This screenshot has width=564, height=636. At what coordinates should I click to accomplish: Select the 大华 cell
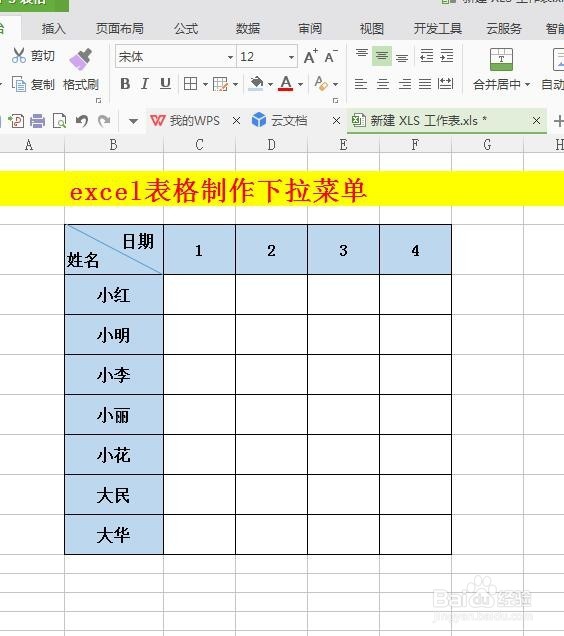(x=114, y=535)
